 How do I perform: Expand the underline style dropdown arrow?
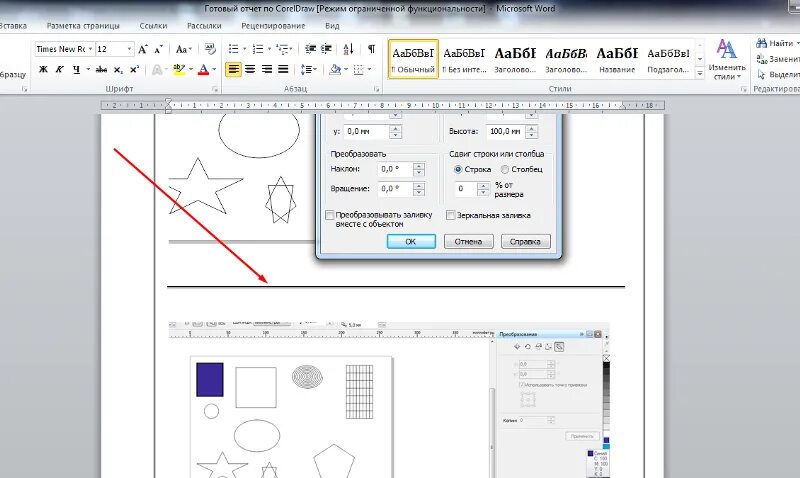pyautogui.click(x=88, y=69)
